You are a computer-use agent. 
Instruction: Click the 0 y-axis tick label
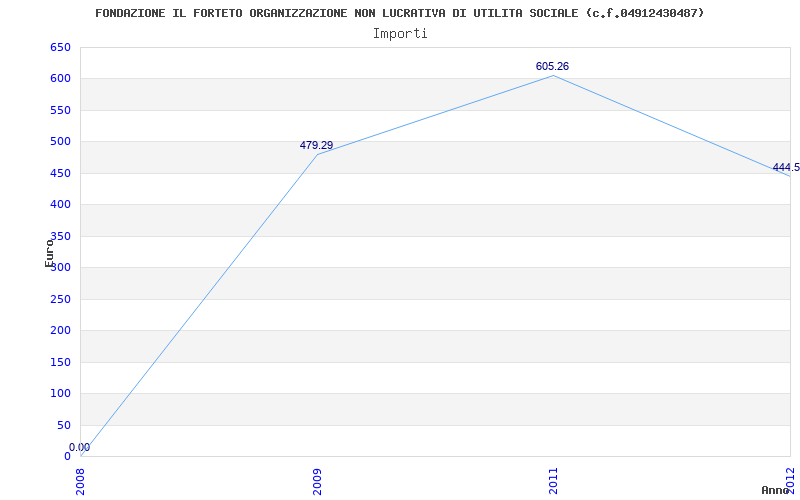[x=67, y=456]
